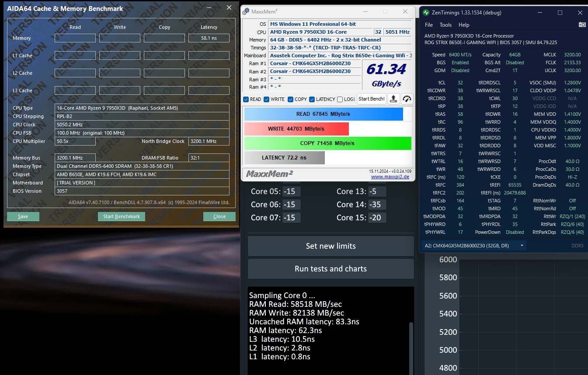588x375 pixels.
Task: Open the Help menu in ZenTimings
Action: pyautogui.click(x=464, y=25)
